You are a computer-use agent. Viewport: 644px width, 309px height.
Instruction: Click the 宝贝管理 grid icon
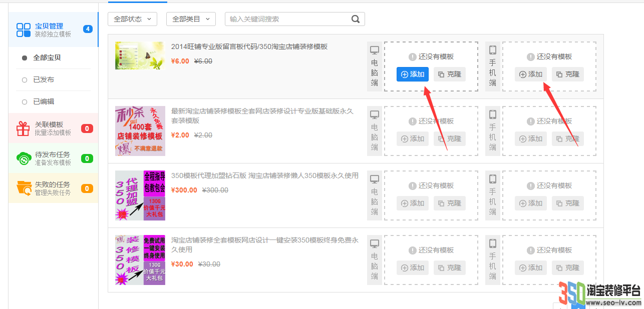click(x=24, y=29)
